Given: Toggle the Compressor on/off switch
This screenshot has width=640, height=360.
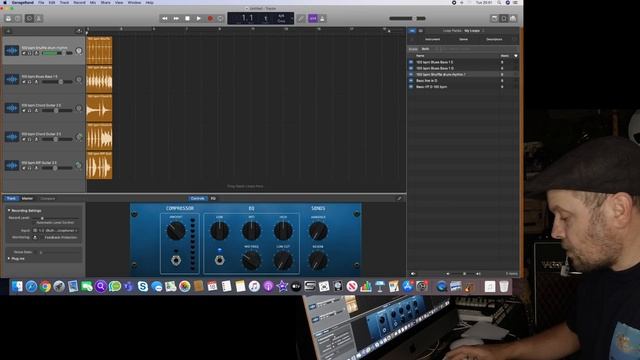Looking at the screenshot, I should 176,260.
